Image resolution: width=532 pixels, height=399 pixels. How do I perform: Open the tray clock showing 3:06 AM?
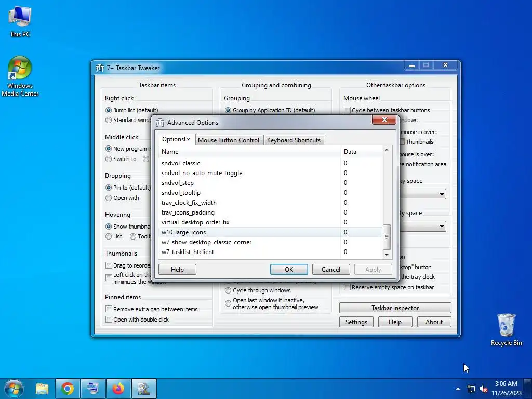coord(506,389)
